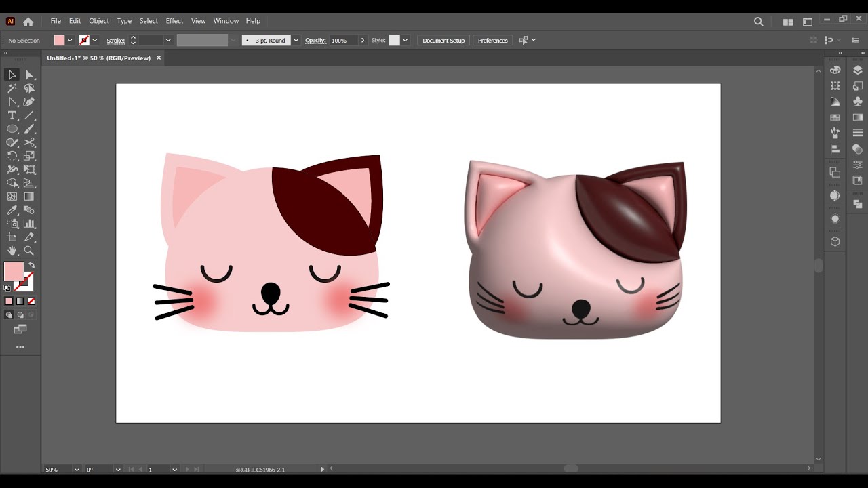The width and height of the screenshot is (868, 488).
Task: Open fill color dropdown in control bar
Action: tap(70, 41)
